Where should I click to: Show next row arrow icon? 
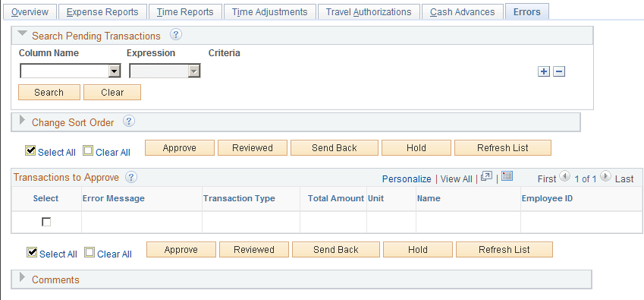(605, 177)
